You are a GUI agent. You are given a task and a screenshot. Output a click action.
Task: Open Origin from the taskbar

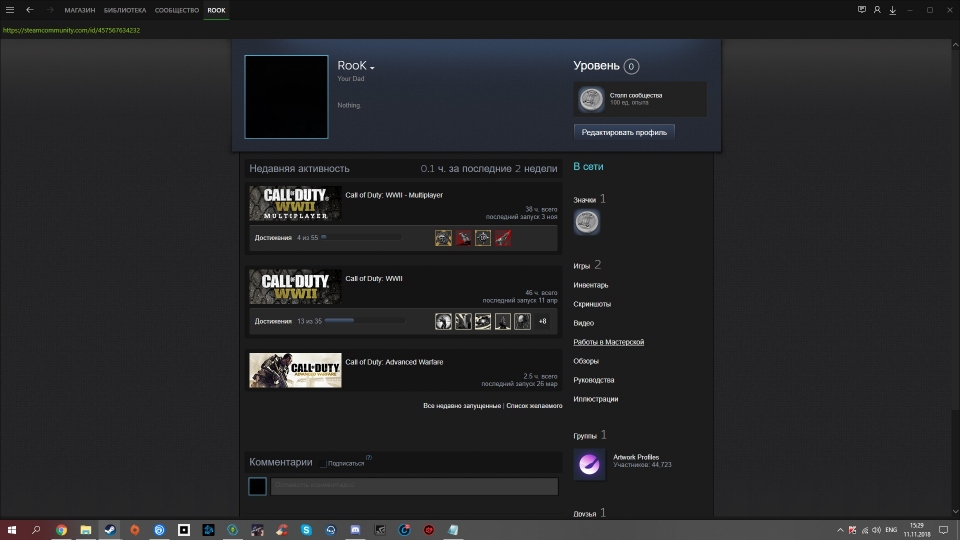click(135, 530)
